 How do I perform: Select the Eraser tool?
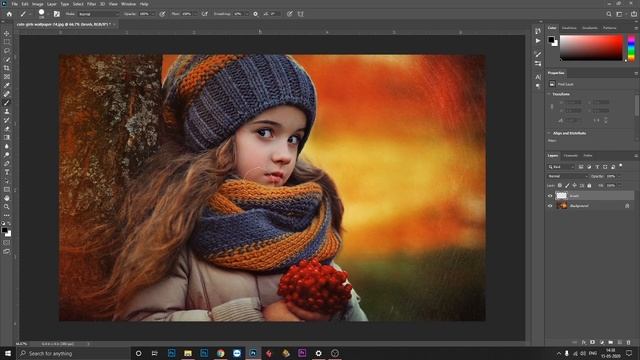click(x=7, y=129)
